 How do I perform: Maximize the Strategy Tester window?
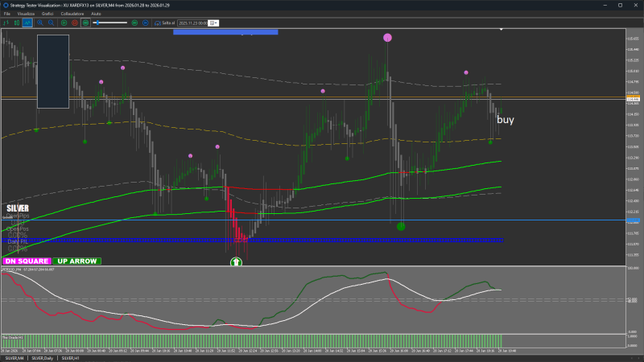pos(620,6)
